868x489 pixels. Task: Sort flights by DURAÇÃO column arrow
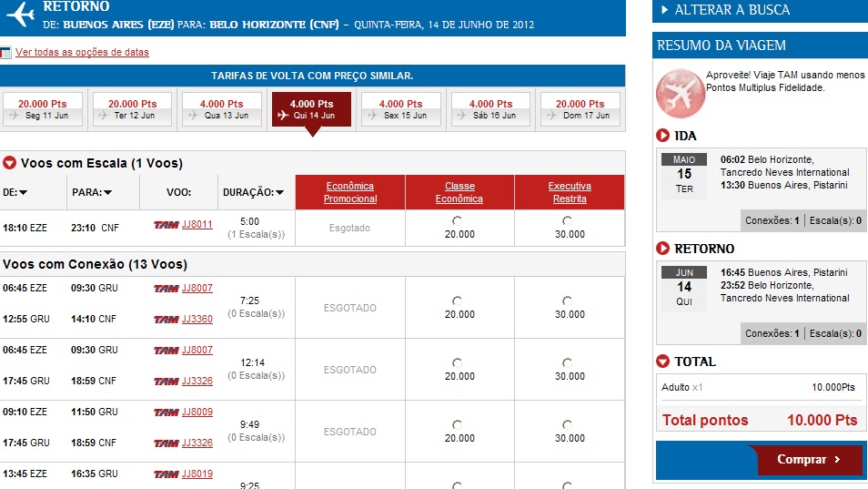(280, 193)
